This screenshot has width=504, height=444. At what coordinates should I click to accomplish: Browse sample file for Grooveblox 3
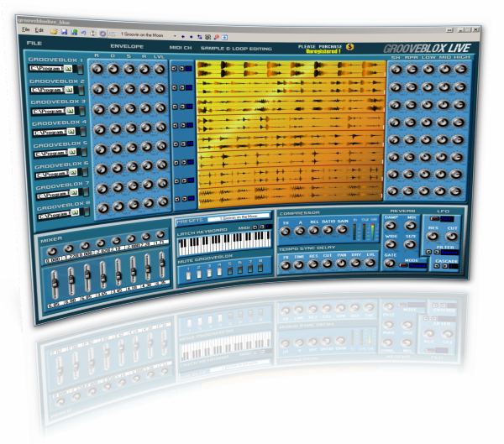[70, 111]
